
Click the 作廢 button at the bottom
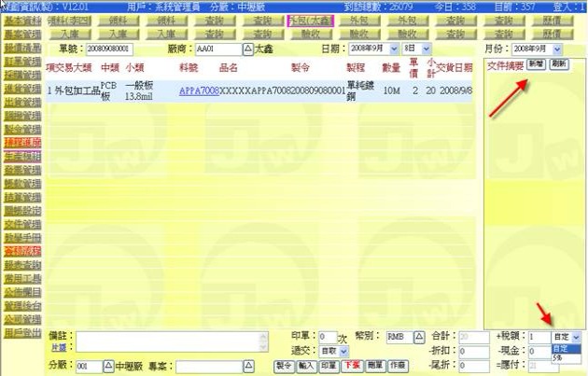click(398, 367)
